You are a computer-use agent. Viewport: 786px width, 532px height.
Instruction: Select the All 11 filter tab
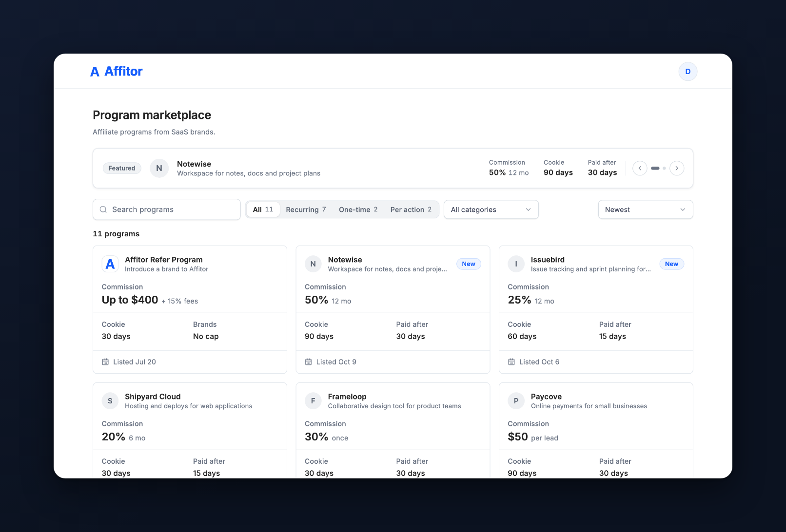[x=263, y=209]
